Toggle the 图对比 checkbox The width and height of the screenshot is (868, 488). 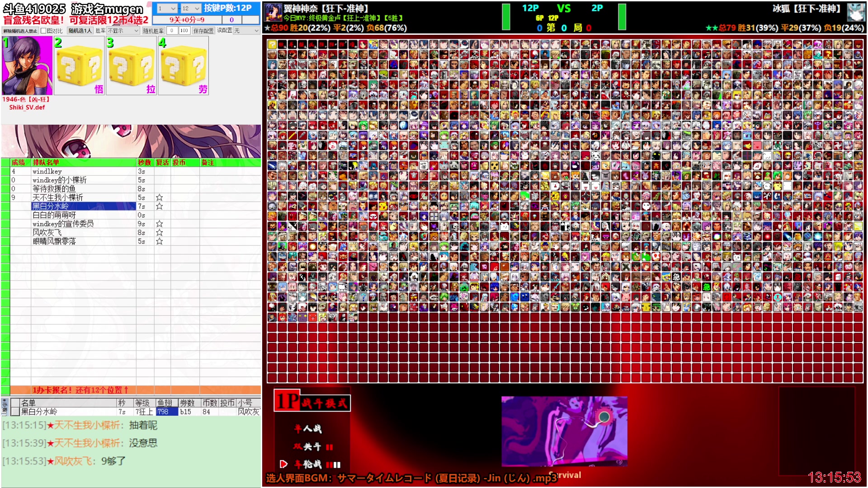tap(43, 31)
